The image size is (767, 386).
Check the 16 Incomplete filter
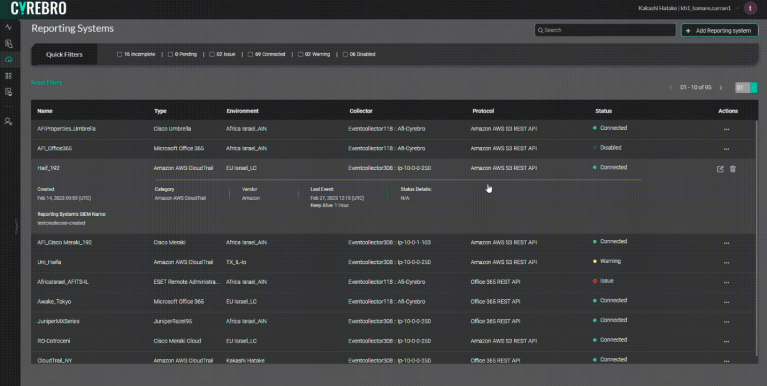coord(119,54)
